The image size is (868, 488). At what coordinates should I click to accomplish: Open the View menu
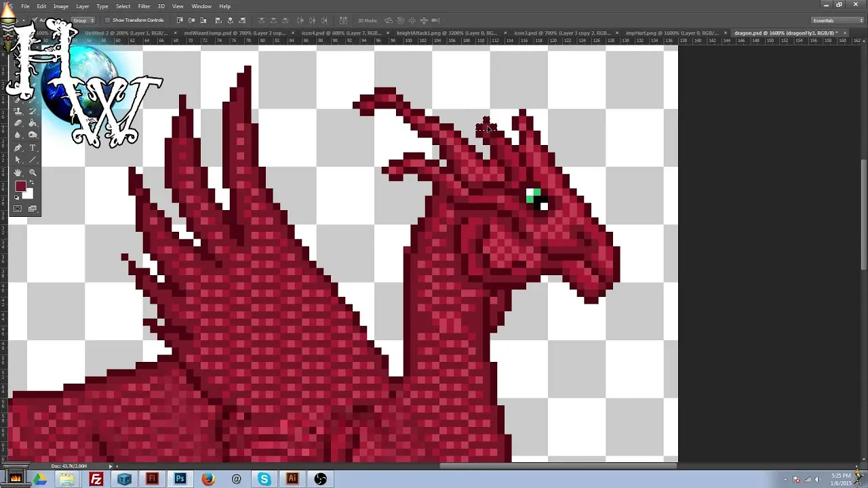click(x=178, y=6)
